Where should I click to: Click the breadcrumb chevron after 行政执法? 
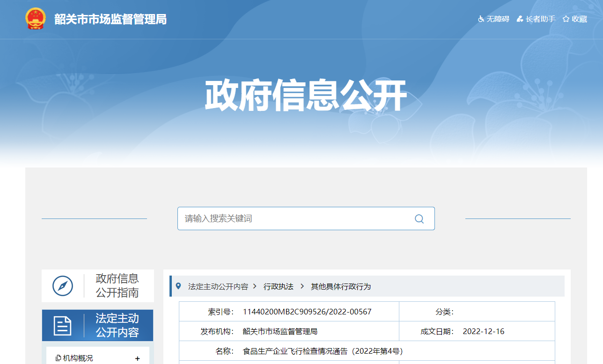tap(302, 286)
